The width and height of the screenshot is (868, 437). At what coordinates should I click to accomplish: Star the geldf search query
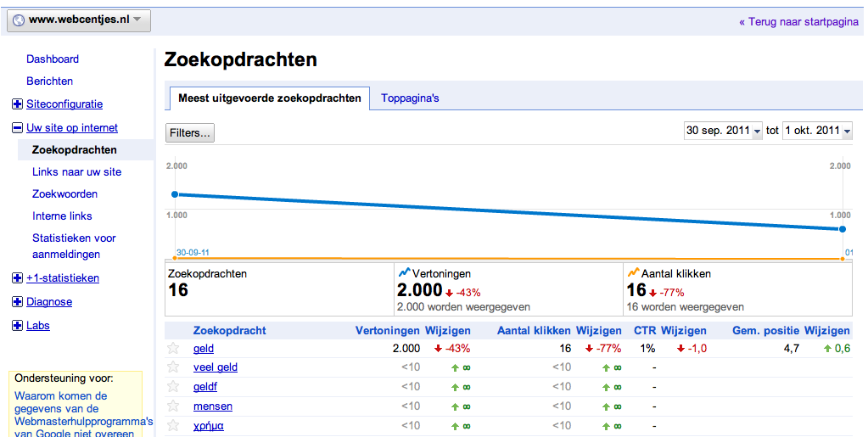coord(173,387)
